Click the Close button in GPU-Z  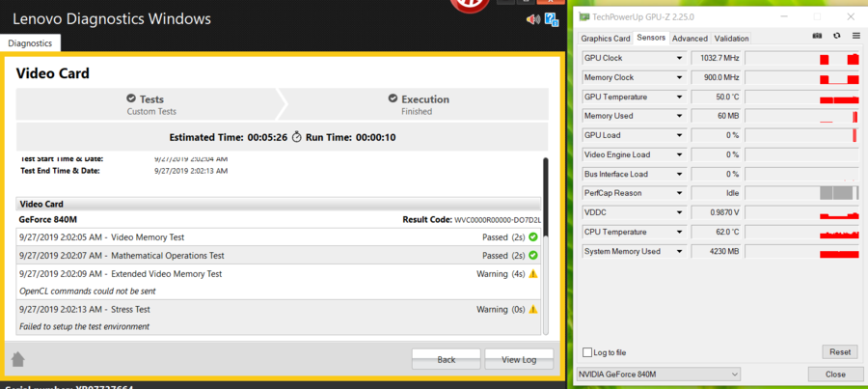(835, 375)
